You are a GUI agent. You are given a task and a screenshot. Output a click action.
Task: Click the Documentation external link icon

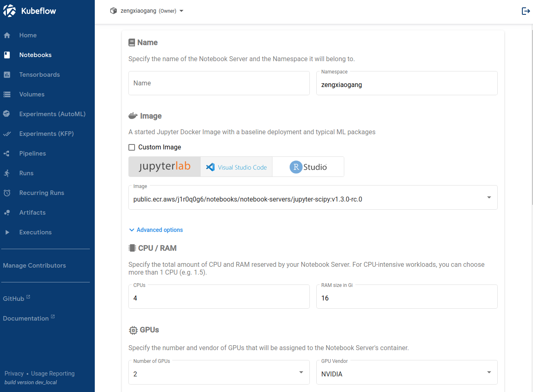pyautogui.click(x=53, y=316)
